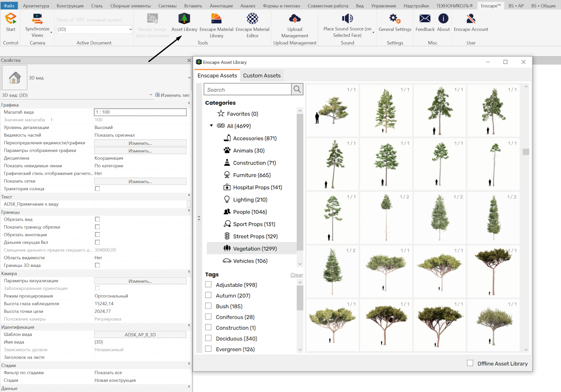Click the search magnifier button

click(297, 89)
